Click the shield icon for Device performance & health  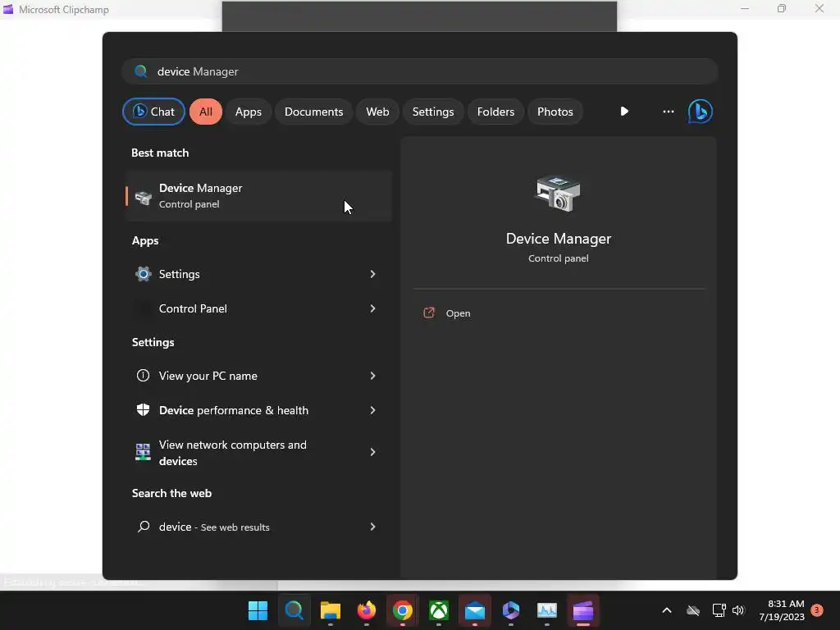143,410
